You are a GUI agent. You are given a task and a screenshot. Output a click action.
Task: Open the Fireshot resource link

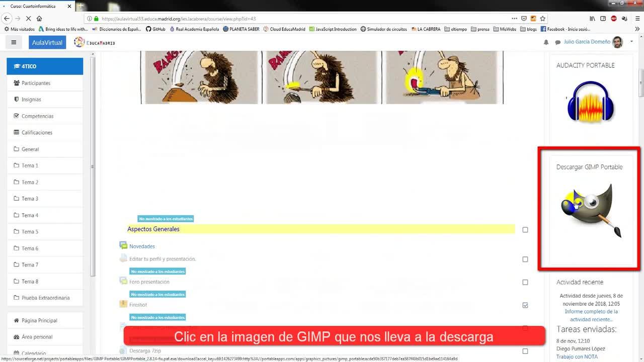click(138, 305)
